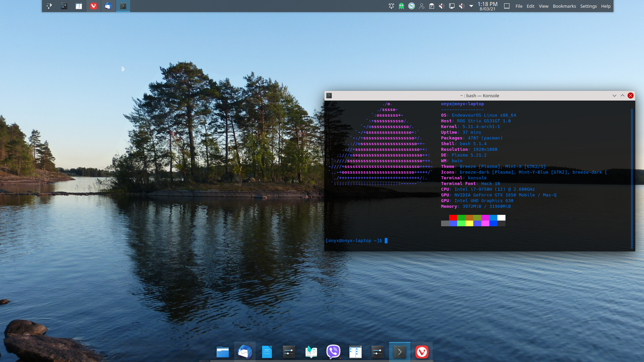Click the 'Memory: 3972MiB / 31960MiB' line

click(x=476, y=206)
